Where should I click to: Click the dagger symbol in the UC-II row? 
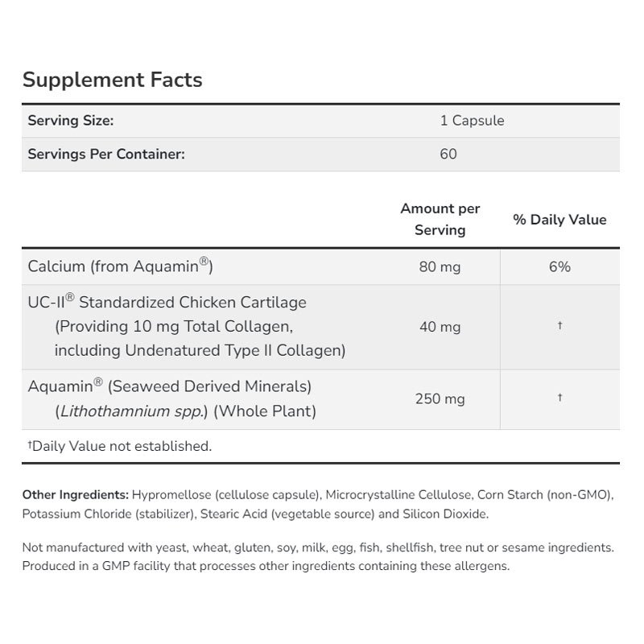point(559,327)
